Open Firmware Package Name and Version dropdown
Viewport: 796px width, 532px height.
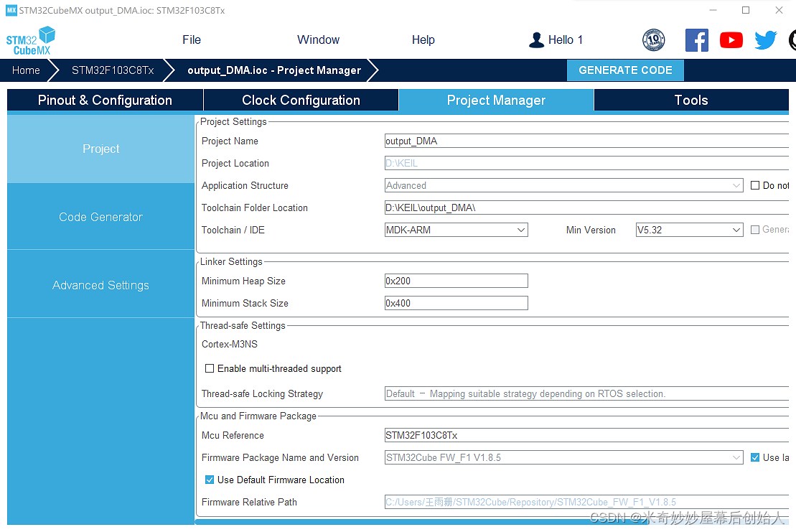point(563,457)
